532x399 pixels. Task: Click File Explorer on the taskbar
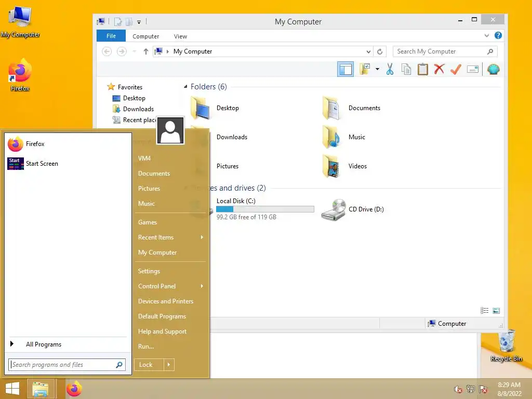click(41, 389)
